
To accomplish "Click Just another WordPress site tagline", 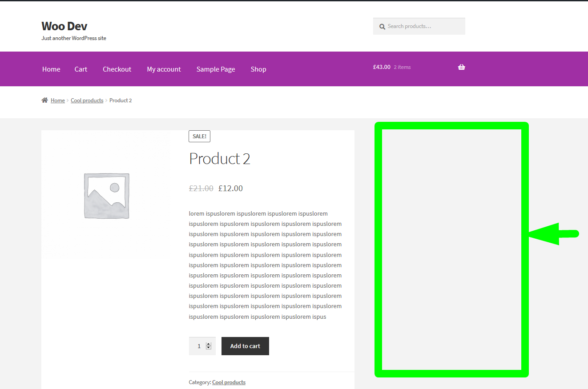I will (74, 38).
